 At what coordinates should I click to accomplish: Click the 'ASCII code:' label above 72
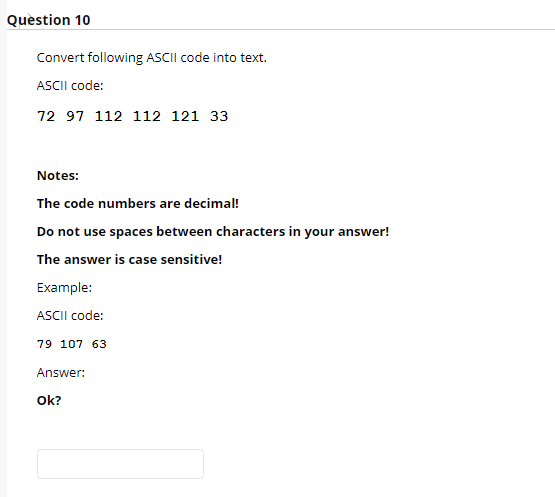[70, 86]
